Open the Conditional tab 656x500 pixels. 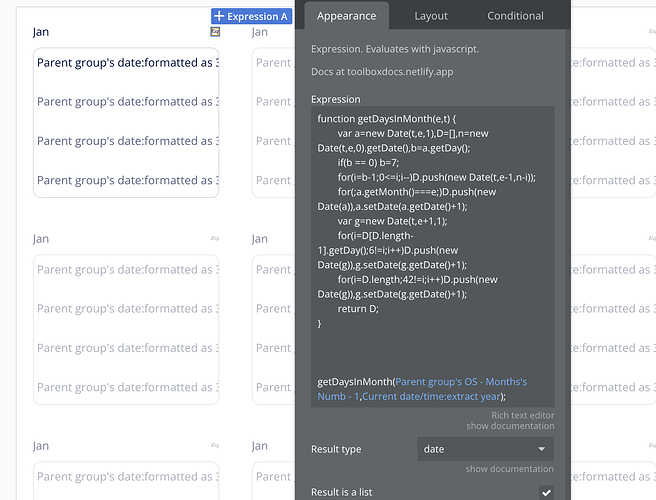point(515,16)
